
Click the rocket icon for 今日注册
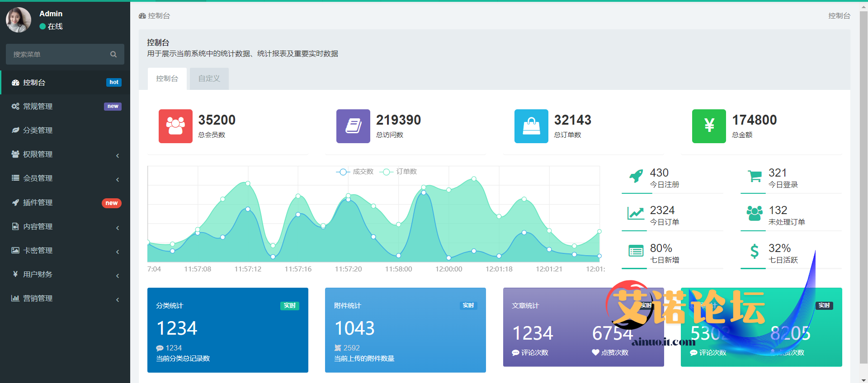(x=636, y=176)
